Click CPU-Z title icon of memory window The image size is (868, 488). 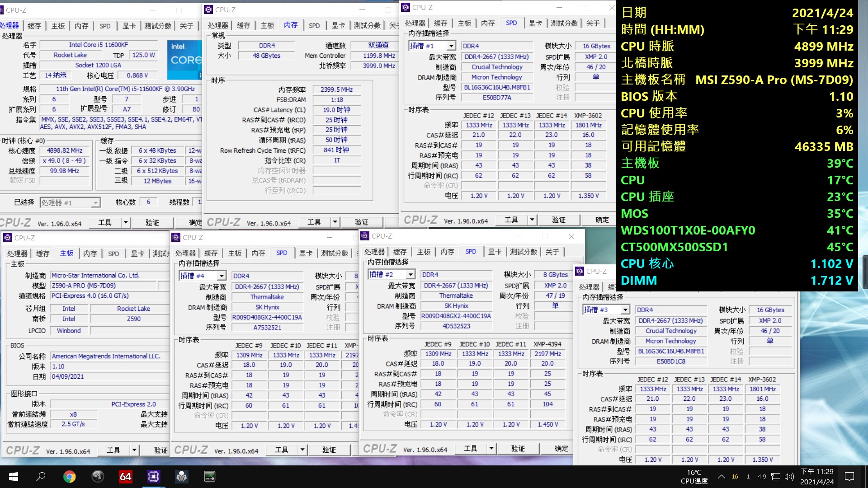(x=208, y=9)
